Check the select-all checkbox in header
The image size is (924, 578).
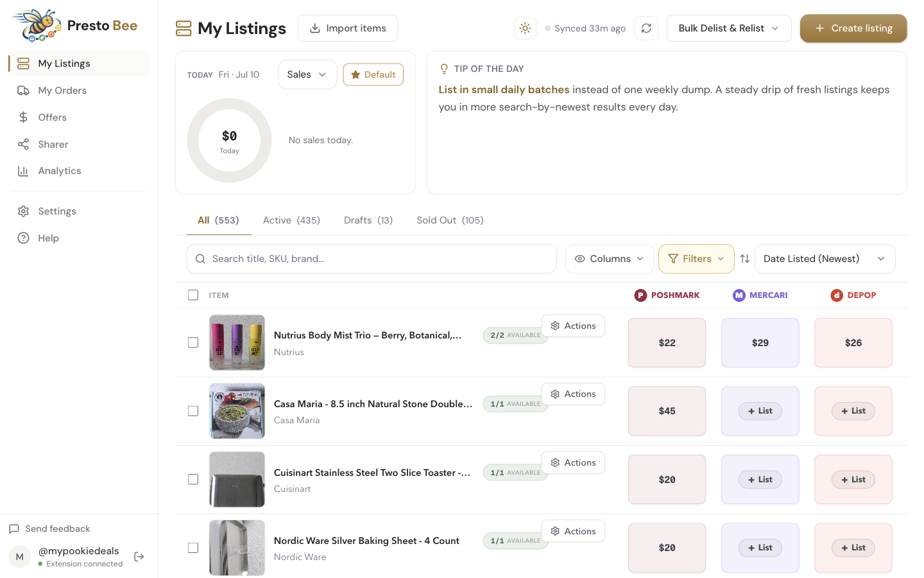193,295
